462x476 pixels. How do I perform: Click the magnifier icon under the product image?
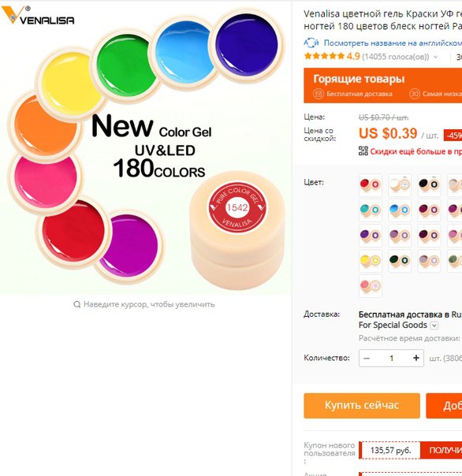[x=77, y=304]
